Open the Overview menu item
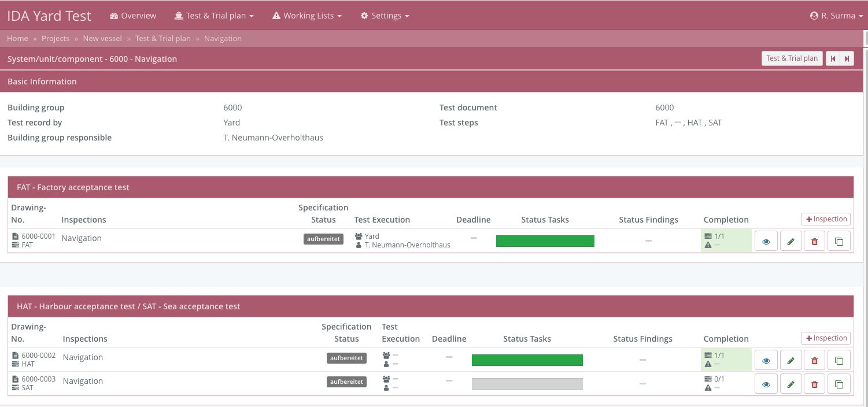Screen dimensions: 868x407 pyautogui.click(x=132, y=16)
